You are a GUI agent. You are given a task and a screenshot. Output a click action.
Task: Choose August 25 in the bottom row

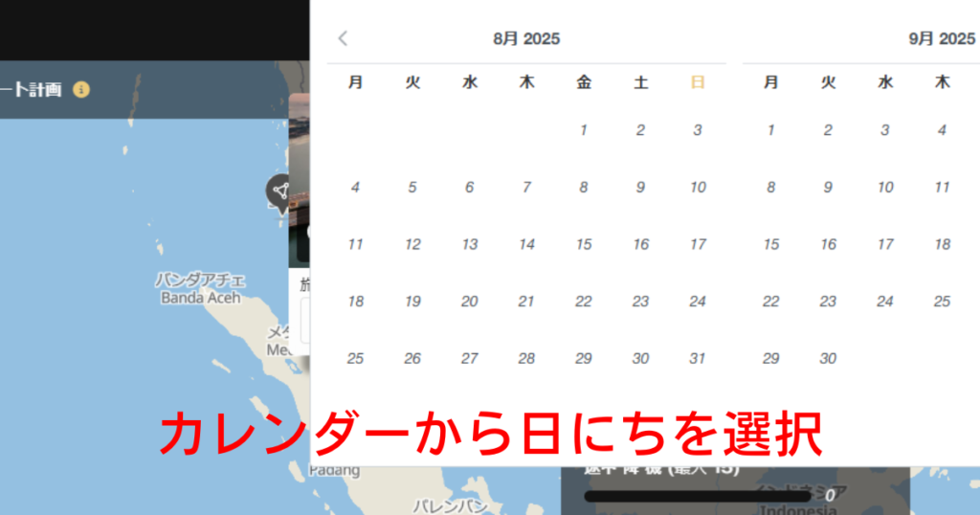click(x=355, y=358)
